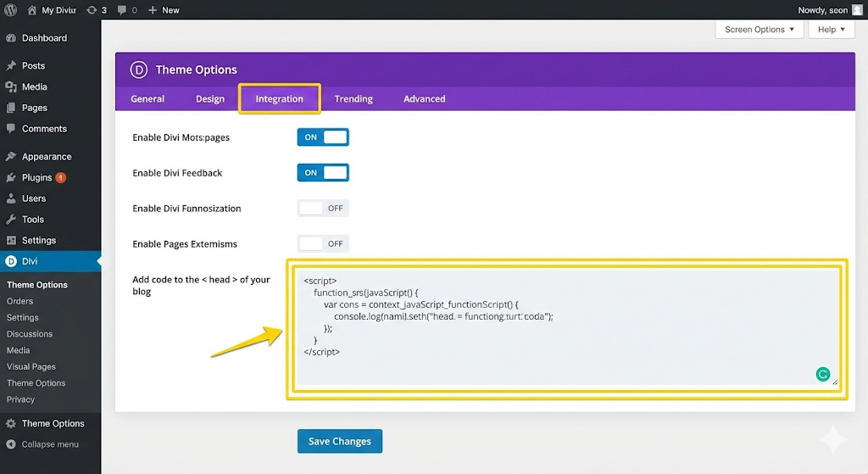The height and width of the screenshot is (474, 868).
Task: Click the updates icon showing 3
Action: tap(92, 10)
